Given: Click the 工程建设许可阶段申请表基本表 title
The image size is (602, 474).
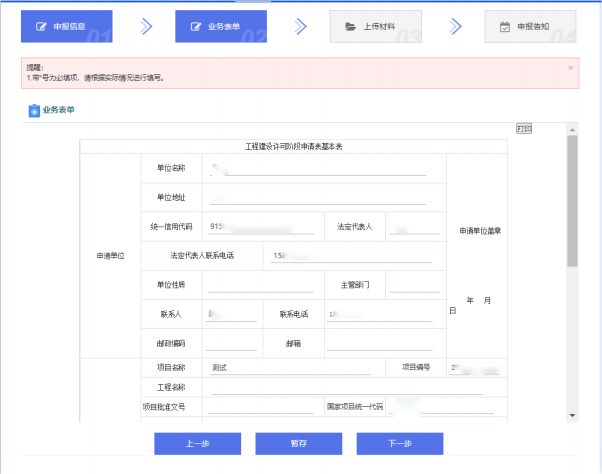Looking at the screenshot, I should point(294,147).
